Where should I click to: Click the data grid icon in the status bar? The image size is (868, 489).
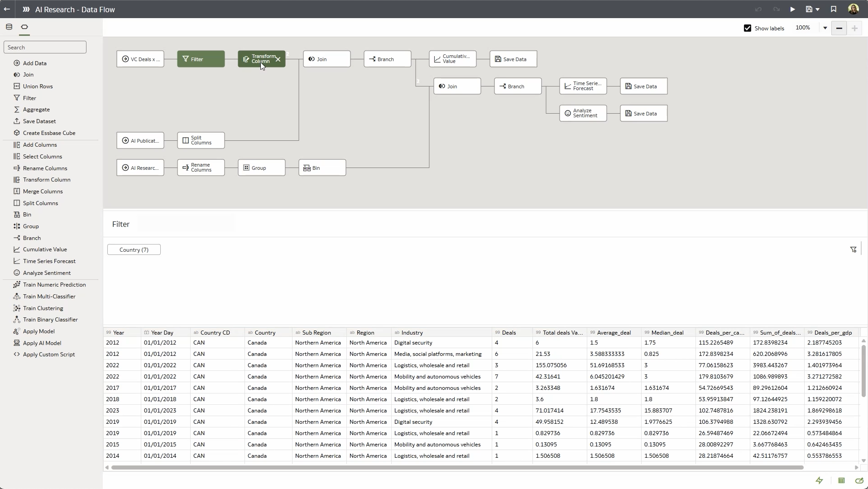coord(841,481)
